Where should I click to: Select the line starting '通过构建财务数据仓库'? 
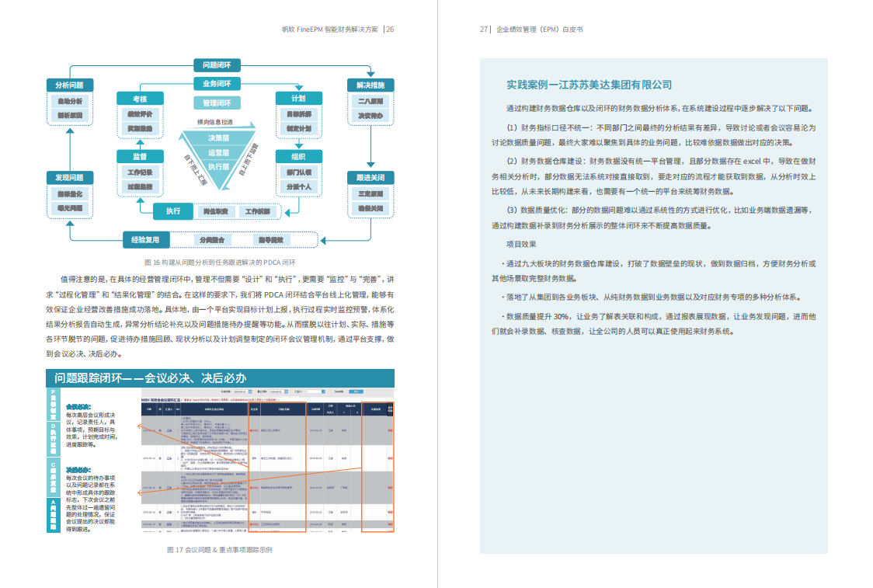(660, 109)
